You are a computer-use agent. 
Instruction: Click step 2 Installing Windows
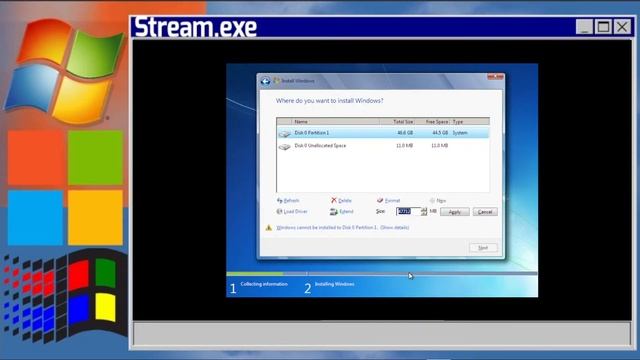coord(329,287)
